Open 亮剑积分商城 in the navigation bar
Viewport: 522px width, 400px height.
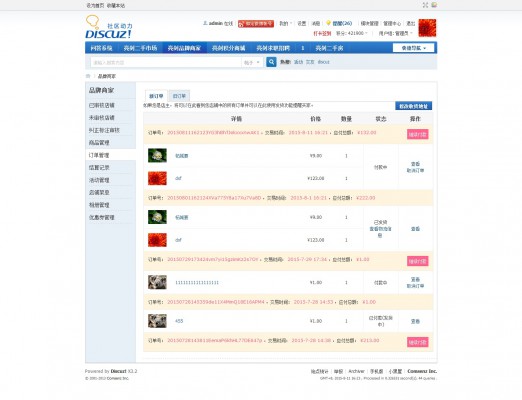pyautogui.click(x=229, y=48)
